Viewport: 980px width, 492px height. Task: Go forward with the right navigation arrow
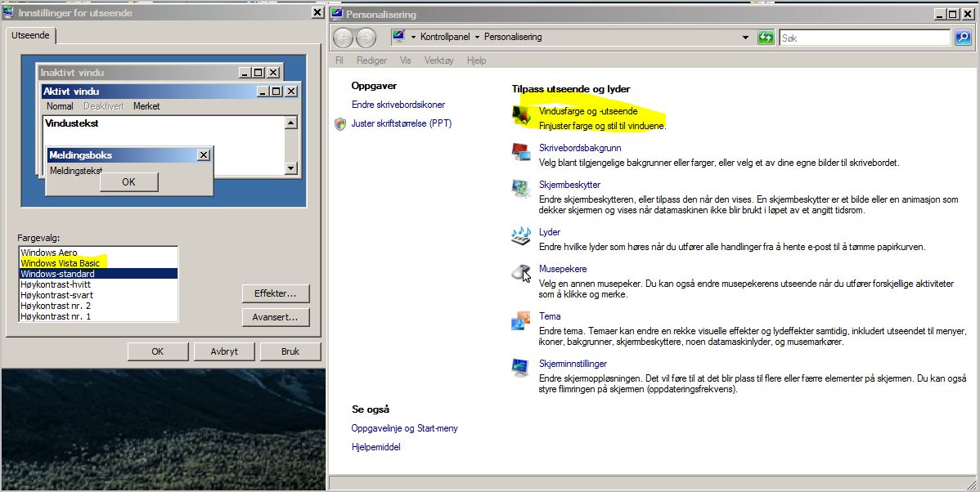pos(366,38)
